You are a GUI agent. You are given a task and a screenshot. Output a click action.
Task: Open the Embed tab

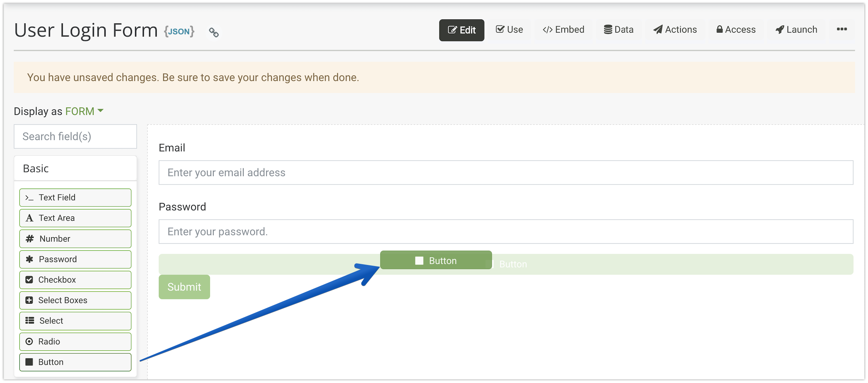[563, 30]
